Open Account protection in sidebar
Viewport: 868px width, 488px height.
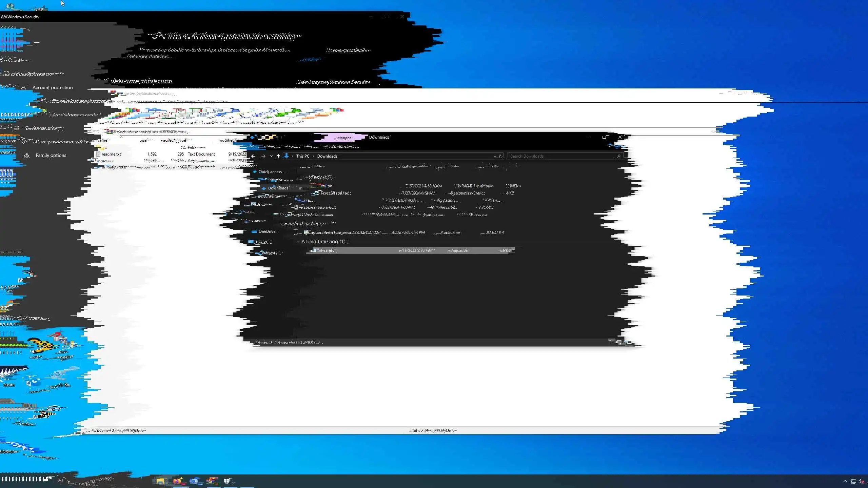(x=52, y=88)
